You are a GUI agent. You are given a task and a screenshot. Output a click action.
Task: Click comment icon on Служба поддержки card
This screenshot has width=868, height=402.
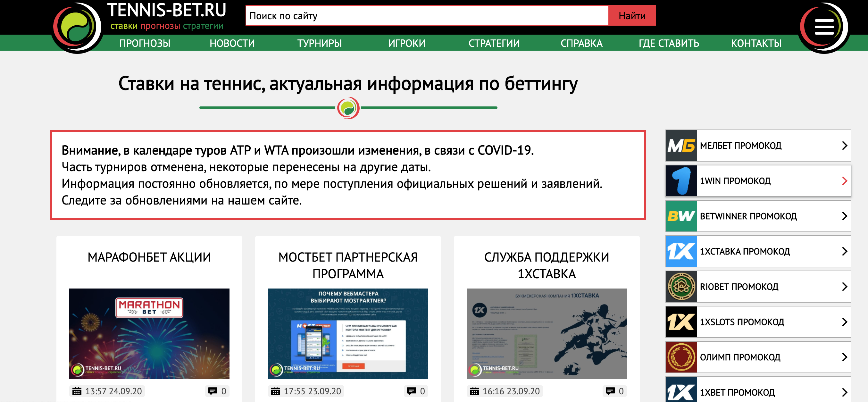tap(610, 391)
